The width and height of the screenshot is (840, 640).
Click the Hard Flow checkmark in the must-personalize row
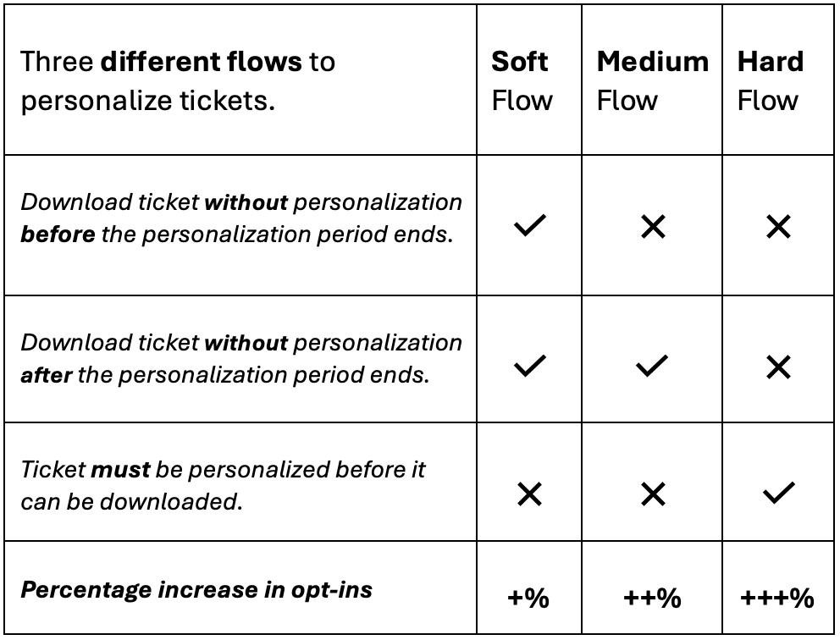[778, 493]
